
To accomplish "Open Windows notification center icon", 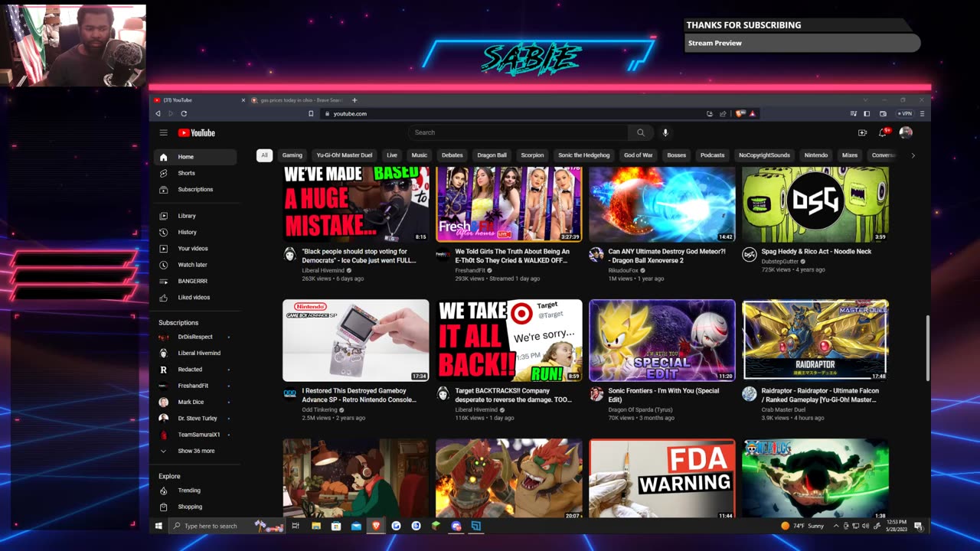I will pos(918,526).
